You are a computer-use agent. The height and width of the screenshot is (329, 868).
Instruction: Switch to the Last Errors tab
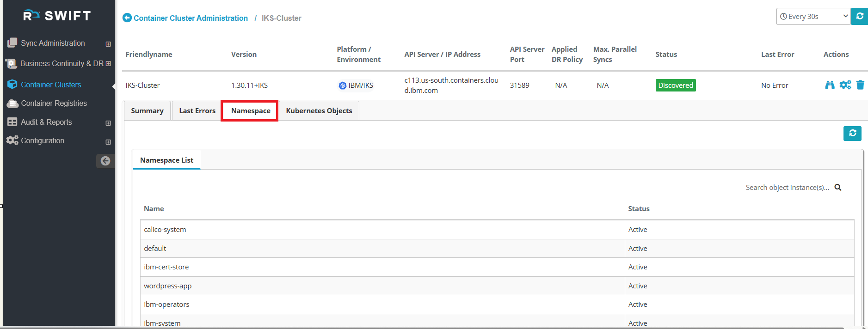click(x=197, y=111)
